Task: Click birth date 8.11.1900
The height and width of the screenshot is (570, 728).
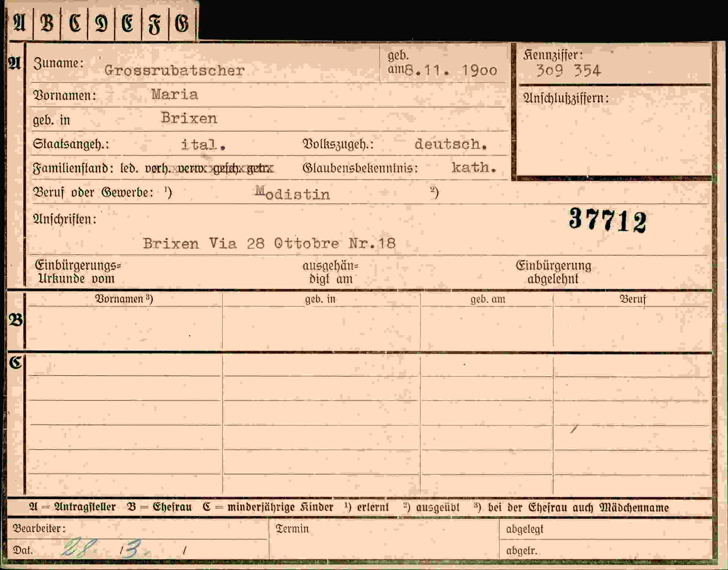Action: (x=451, y=70)
